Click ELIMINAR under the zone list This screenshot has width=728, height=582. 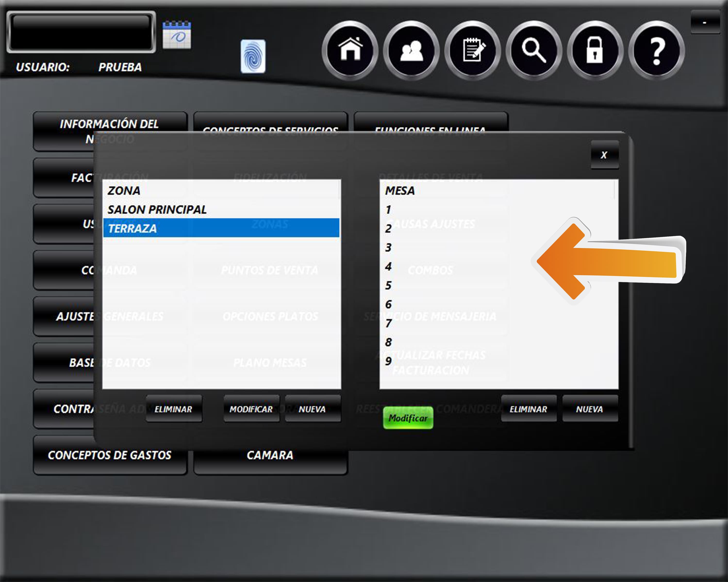click(x=174, y=409)
